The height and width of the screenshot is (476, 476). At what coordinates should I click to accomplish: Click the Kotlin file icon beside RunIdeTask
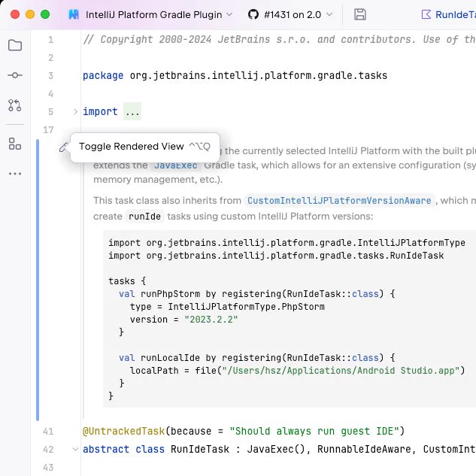click(426, 14)
